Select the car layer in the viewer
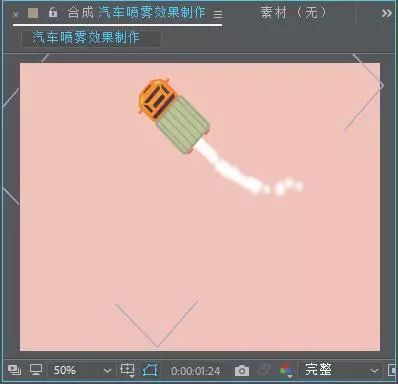Viewport: 398px width, 384px height. click(173, 116)
